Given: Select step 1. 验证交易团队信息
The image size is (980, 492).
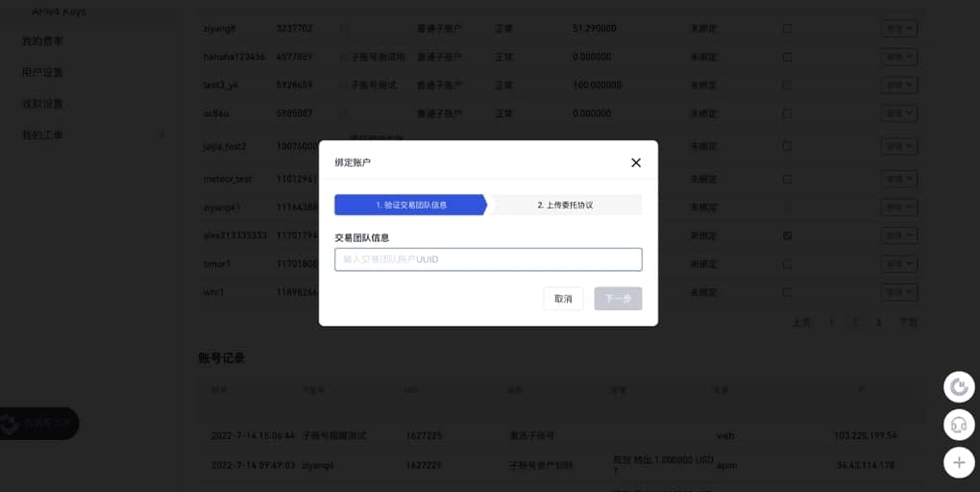Looking at the screenshot, I should click(x=410, y=205).
